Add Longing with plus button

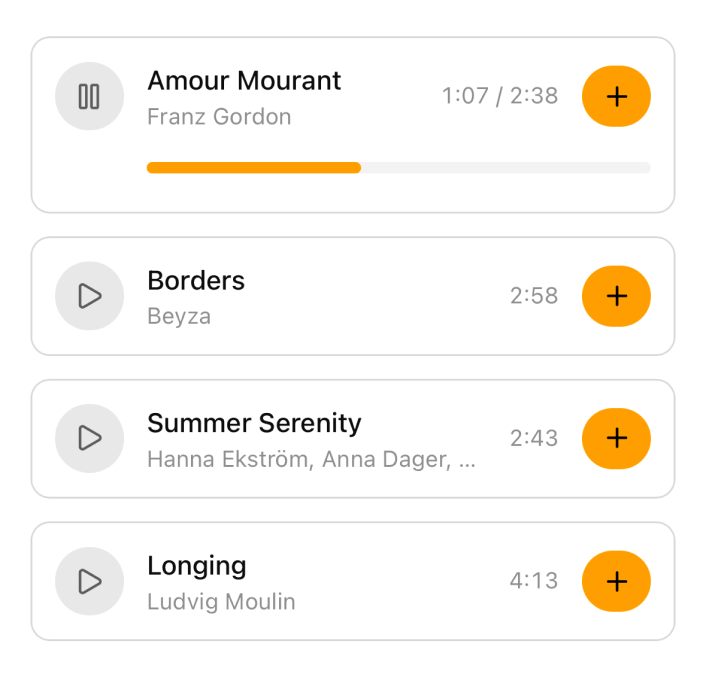(616, 581)
